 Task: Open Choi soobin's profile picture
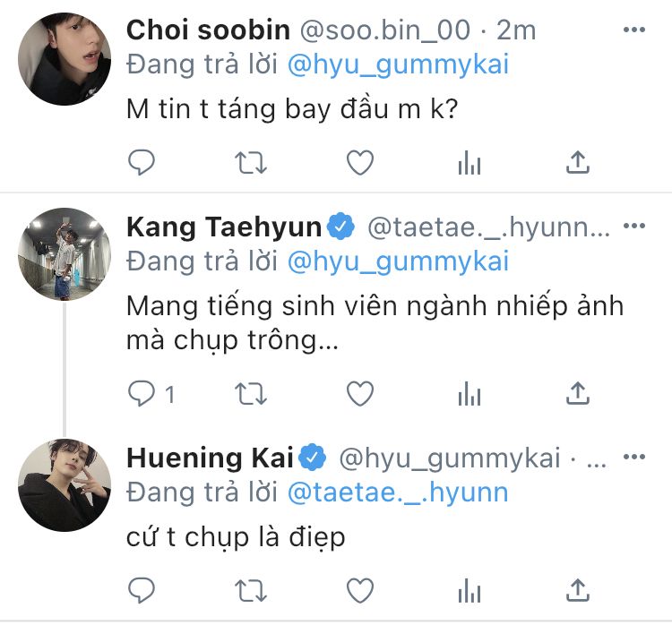click(x=65, y=58)
